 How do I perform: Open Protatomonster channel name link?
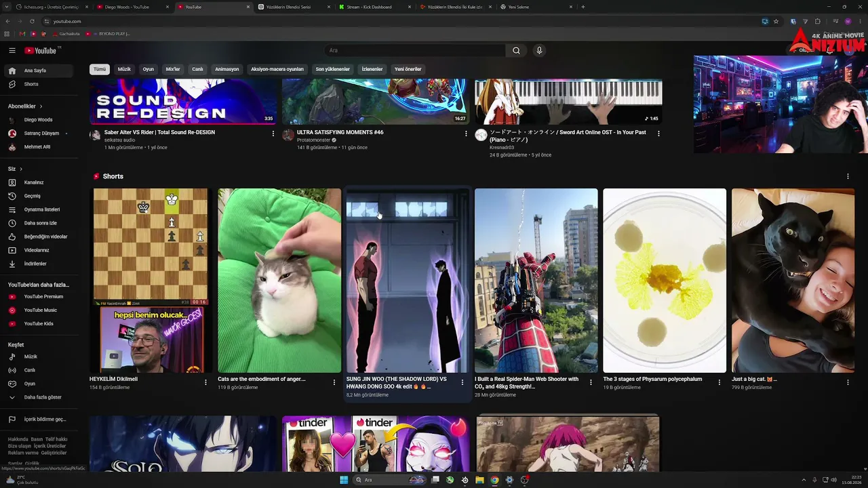tap(312, 140)
